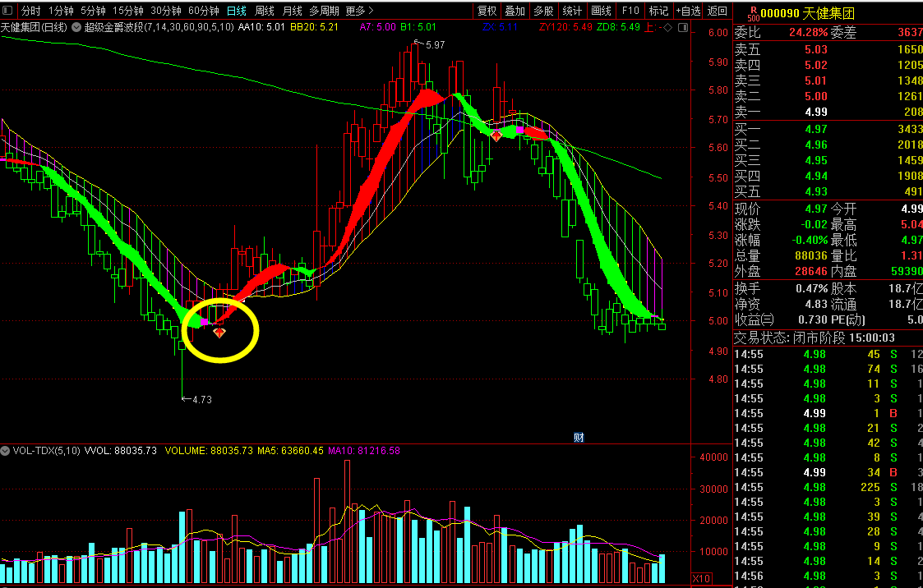Click the 14:55 trade row with 34 B
The image size is (923, 588).
tap(828, 472)
